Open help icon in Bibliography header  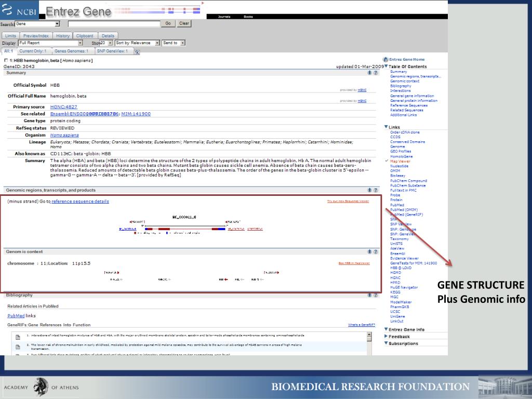coord(376,295)
